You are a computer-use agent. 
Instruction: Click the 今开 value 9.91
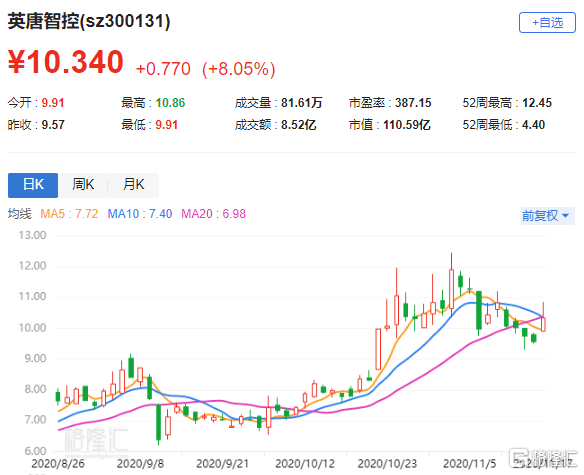coord(53,103)
